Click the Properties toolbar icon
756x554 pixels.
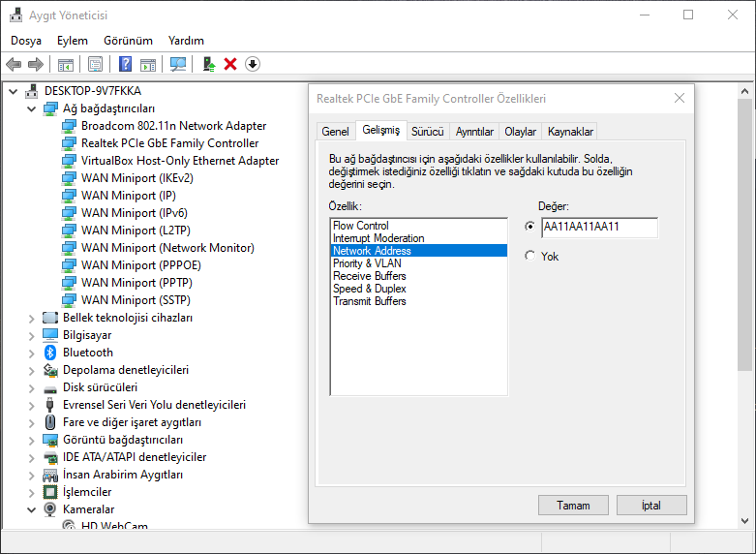(96, 64)
